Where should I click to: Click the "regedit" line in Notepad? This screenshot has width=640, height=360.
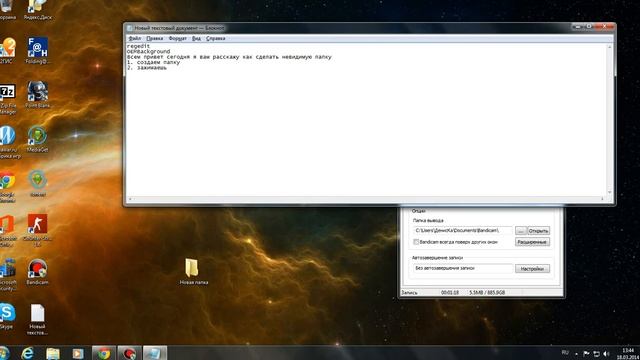coord(138,46)
